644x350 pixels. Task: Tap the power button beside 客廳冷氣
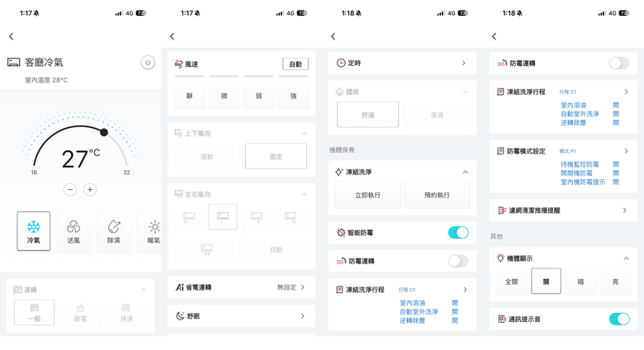pyautogui.click(x=148, y=63)
